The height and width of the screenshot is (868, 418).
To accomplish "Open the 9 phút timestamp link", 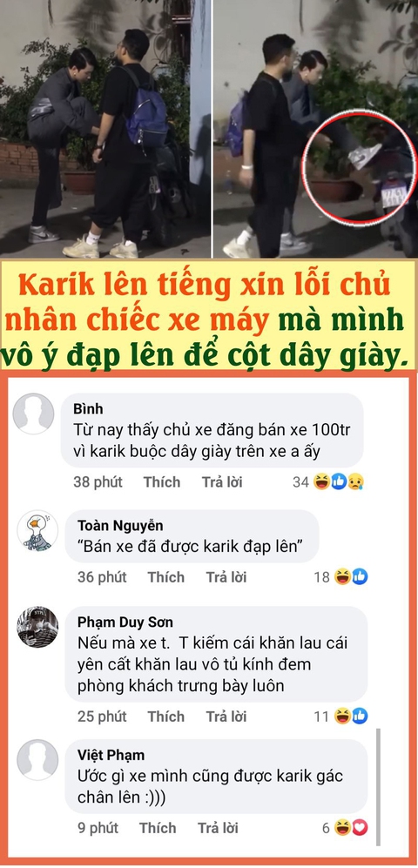I will (98, 828).
